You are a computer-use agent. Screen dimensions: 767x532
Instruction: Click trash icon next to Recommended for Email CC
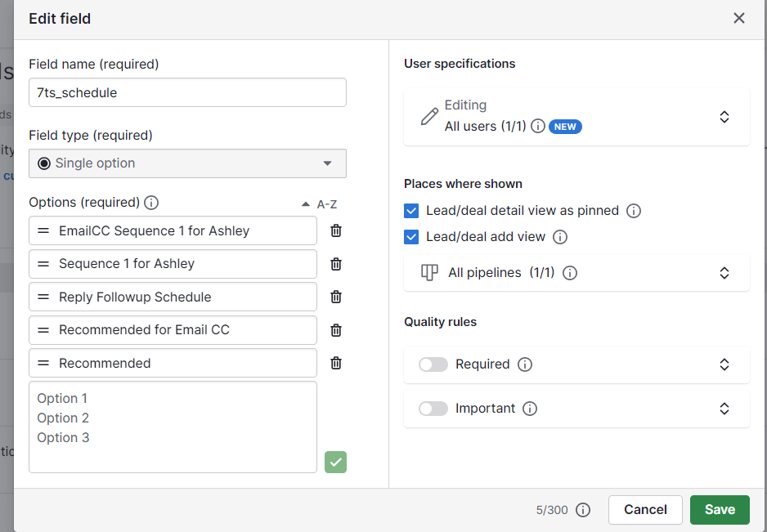pos(335,330)
